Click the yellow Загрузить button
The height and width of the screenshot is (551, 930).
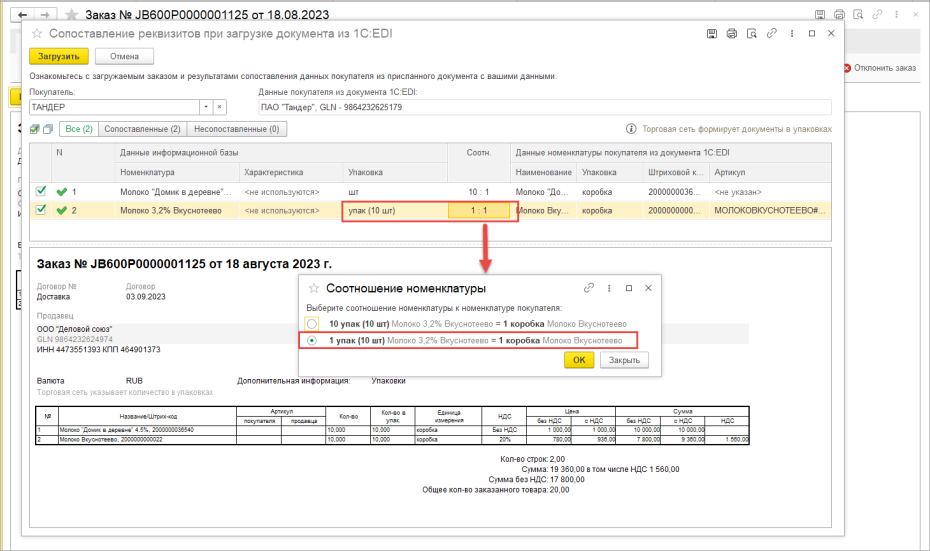point(59,56)
